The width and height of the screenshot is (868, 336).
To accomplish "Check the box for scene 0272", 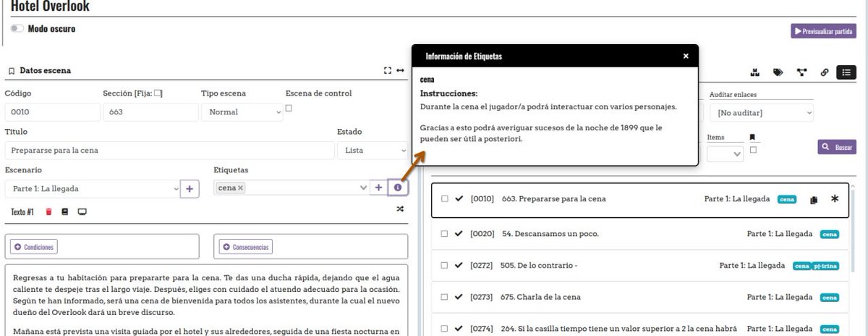I will (445, 266).
